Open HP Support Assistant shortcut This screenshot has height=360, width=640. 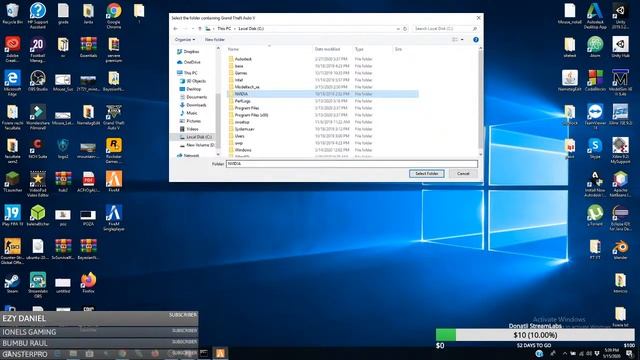pyautogui.click(x=38, y=15)
